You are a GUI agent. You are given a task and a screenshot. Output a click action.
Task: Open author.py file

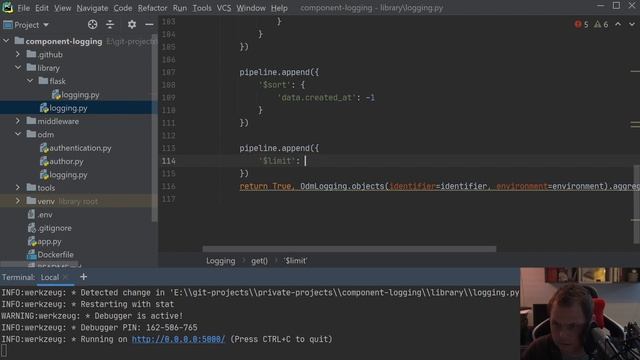(62, 161)
